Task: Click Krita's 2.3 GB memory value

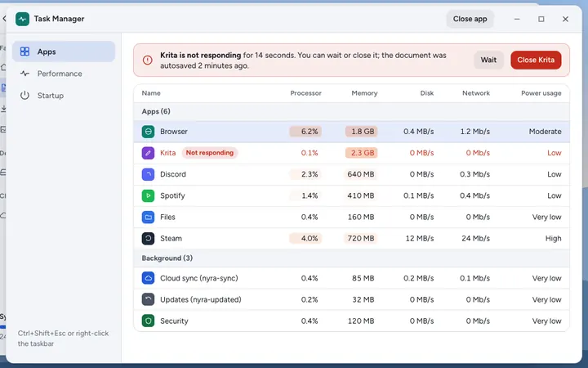Action: point(362,153)
